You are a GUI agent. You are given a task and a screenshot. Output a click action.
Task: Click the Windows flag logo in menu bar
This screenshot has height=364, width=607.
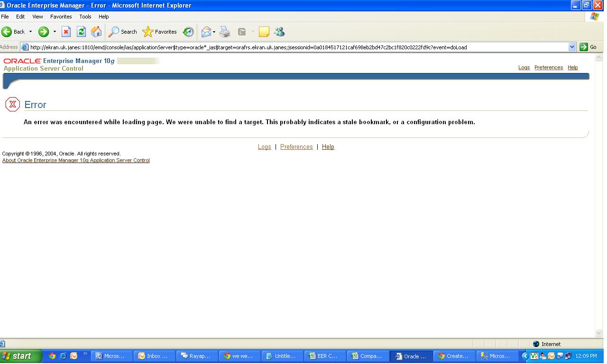coord(595,17)
